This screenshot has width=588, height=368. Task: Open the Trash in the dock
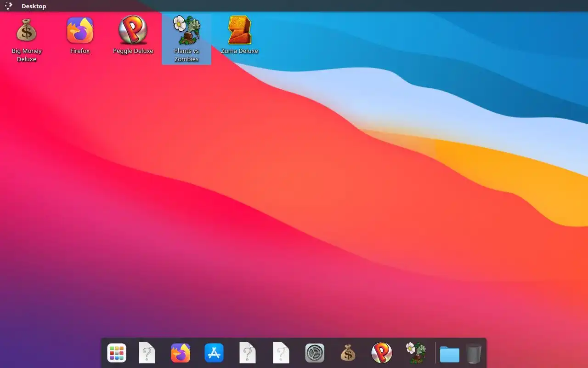point(474,353)
